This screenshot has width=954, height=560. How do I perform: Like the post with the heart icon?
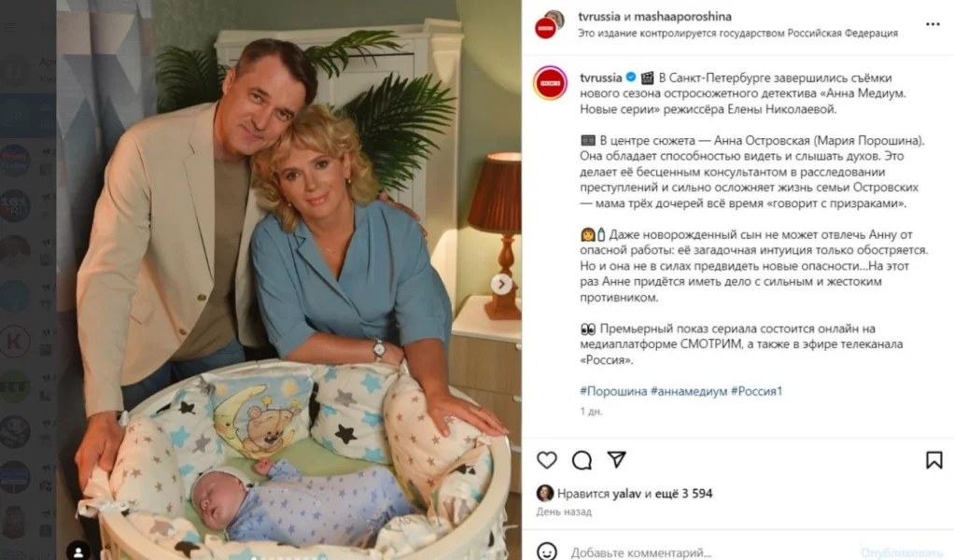(546, 460)
